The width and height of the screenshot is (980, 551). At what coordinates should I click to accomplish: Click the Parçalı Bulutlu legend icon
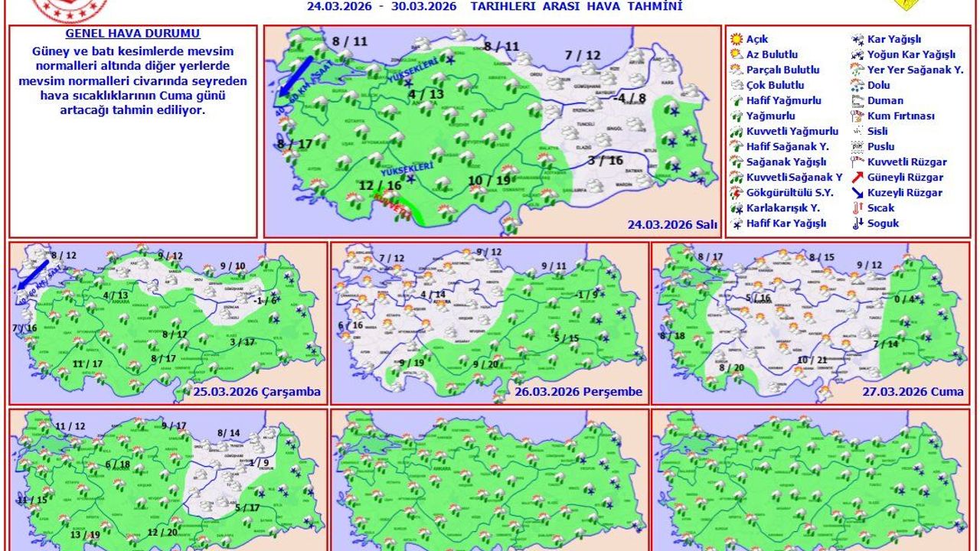tap(737, 70)
